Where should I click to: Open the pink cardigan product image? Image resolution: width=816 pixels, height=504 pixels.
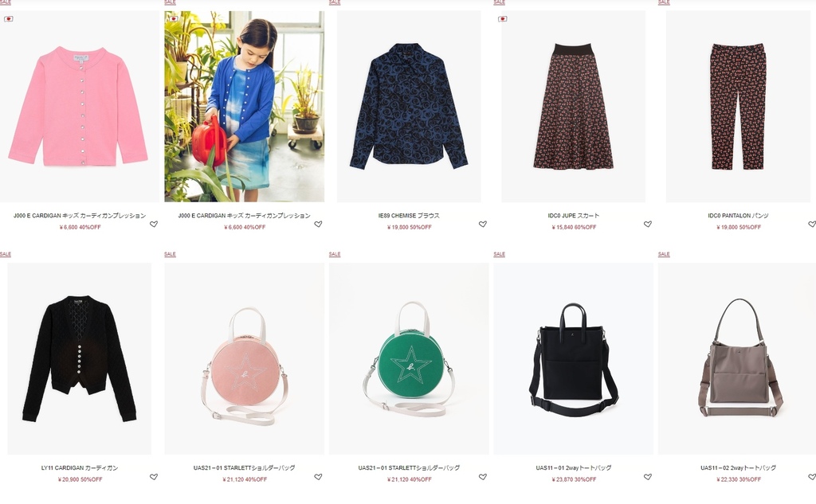click(80, 107)
